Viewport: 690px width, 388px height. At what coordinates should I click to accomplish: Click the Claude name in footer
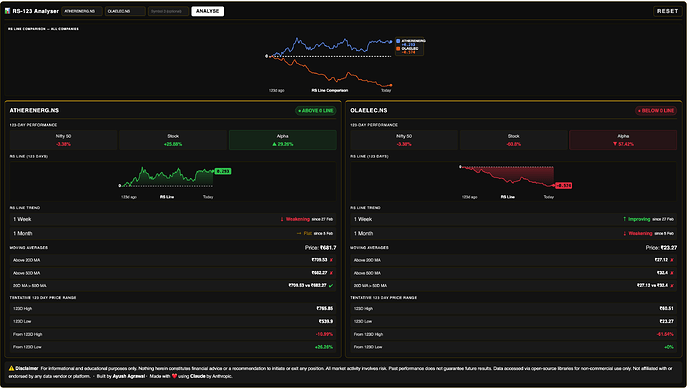coord(198,376)
